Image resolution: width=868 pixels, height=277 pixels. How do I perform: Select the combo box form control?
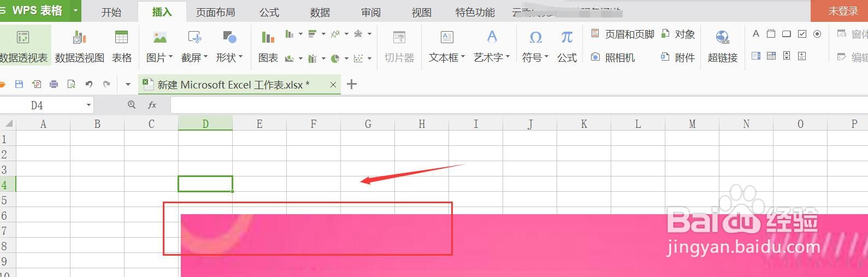(x=771, y=56)
